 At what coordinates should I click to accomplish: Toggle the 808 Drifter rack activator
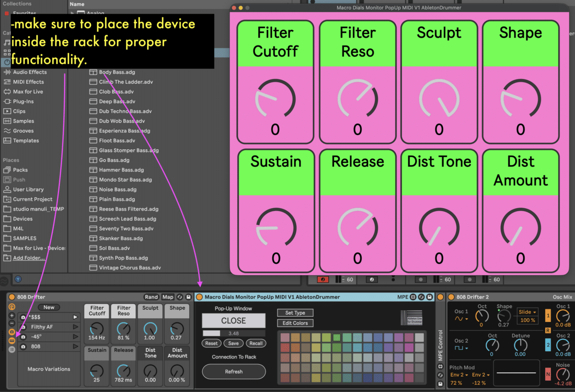point(12,297)
